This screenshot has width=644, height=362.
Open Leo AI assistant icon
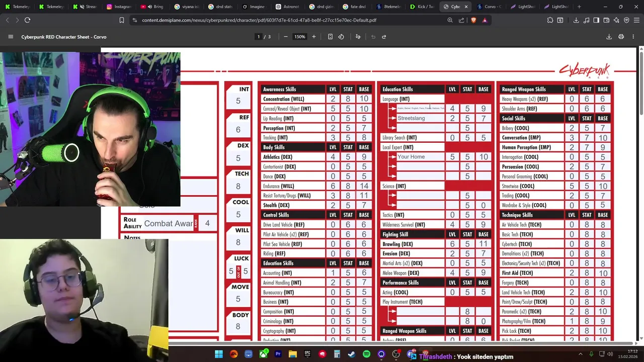(x=616, y=20)
